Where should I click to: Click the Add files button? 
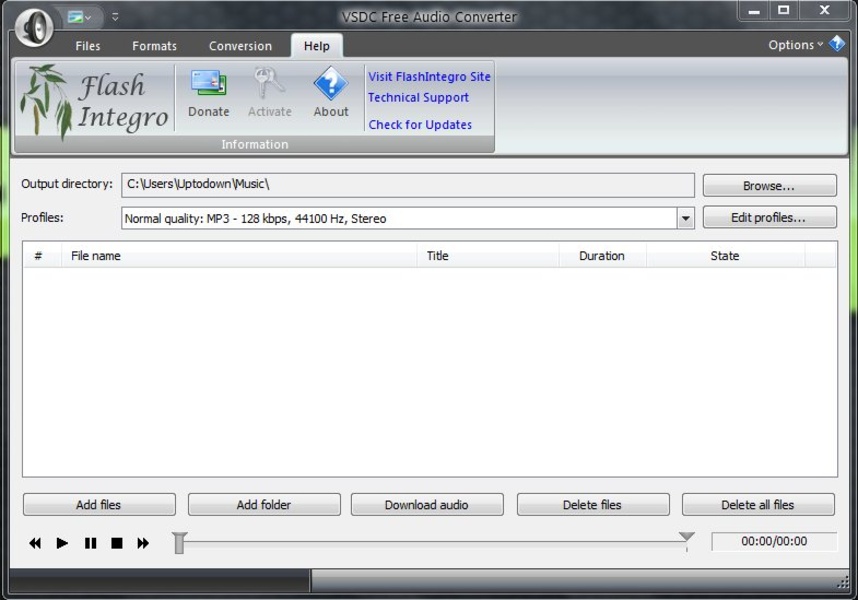[x=99, y=504]
